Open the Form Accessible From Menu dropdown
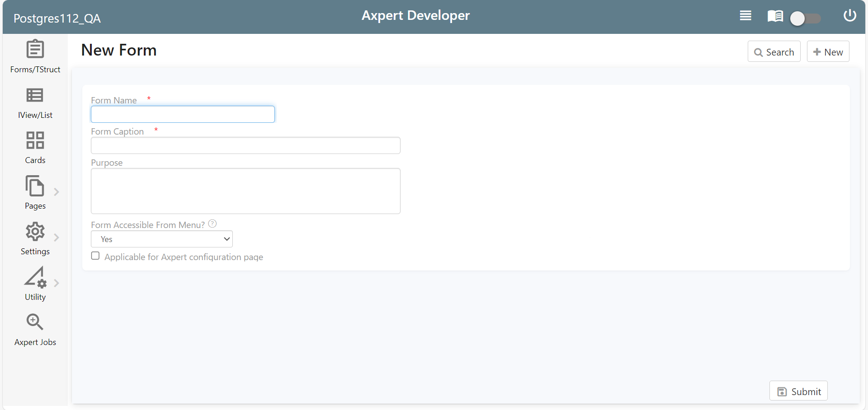The image size is (868, 410). (161, 239)
